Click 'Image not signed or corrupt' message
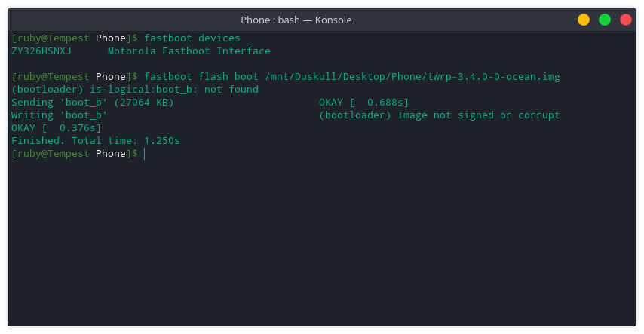 pyautogui.click(x=479, y=115)
